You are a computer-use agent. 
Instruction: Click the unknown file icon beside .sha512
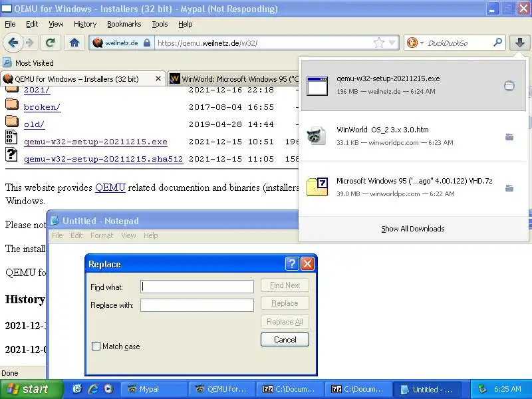11,154
